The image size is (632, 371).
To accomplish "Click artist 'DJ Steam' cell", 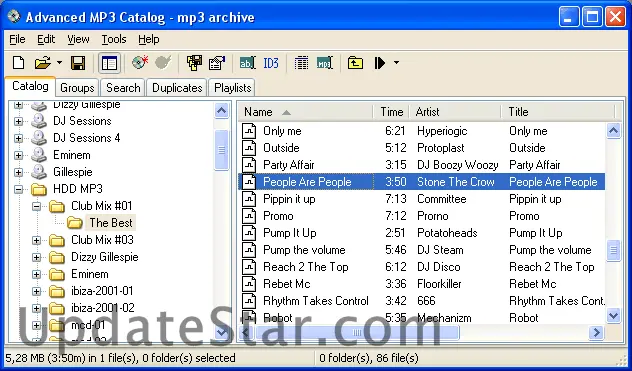I will click(440, 250).
